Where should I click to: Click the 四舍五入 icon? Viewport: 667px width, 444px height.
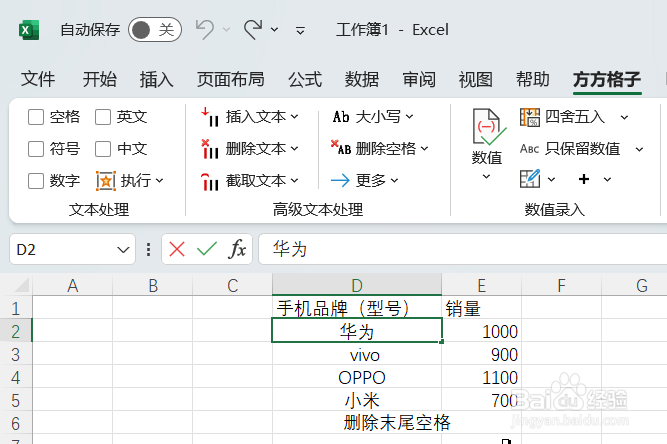click(x=530, y=117)
